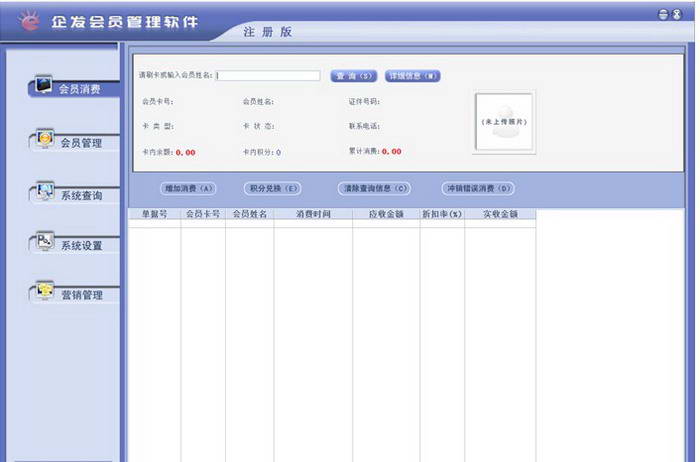
Task: Click the 会员消费 monitor icon
Action: pyautogui.click(x=44, y=84)
